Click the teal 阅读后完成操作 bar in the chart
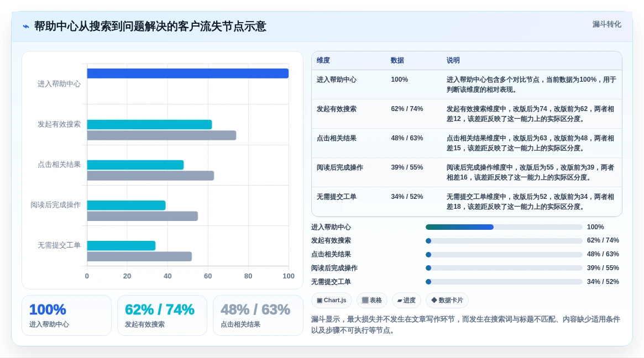The image size is (644, 358). pyautogui.click(x=126, y=206)
